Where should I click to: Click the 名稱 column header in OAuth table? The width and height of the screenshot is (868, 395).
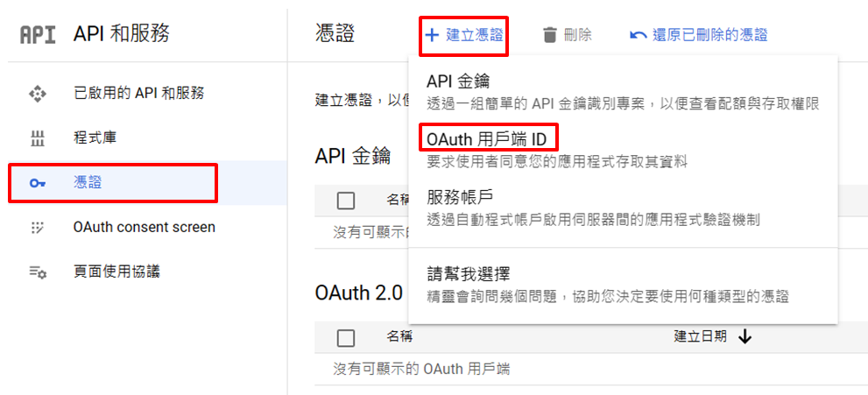399,336
